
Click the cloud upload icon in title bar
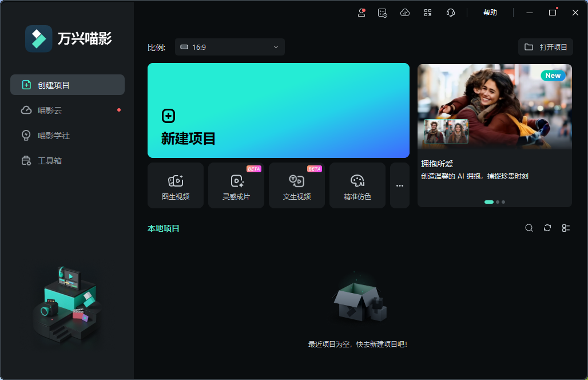coord(405,12)
